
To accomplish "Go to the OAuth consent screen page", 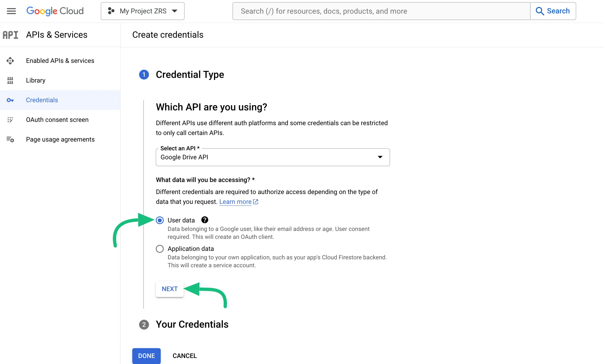I will click(57, 120).
